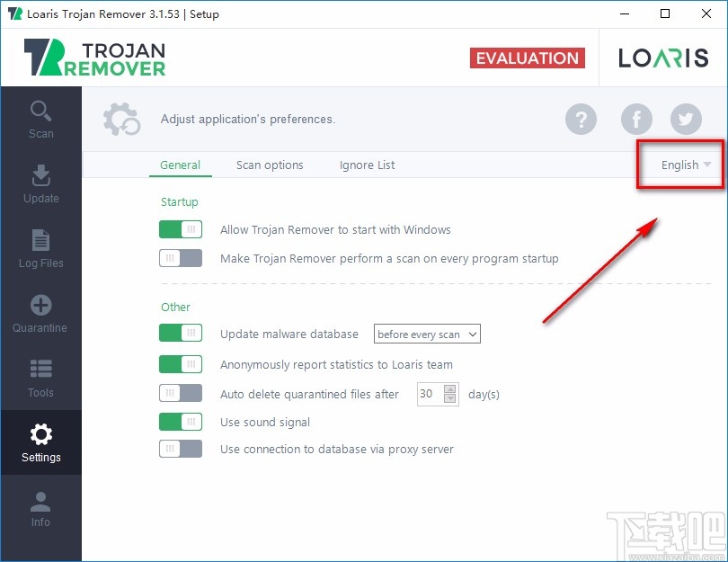Open Log Files from the sidebar
Screen dimensions: 728x562
click(40, 249)
